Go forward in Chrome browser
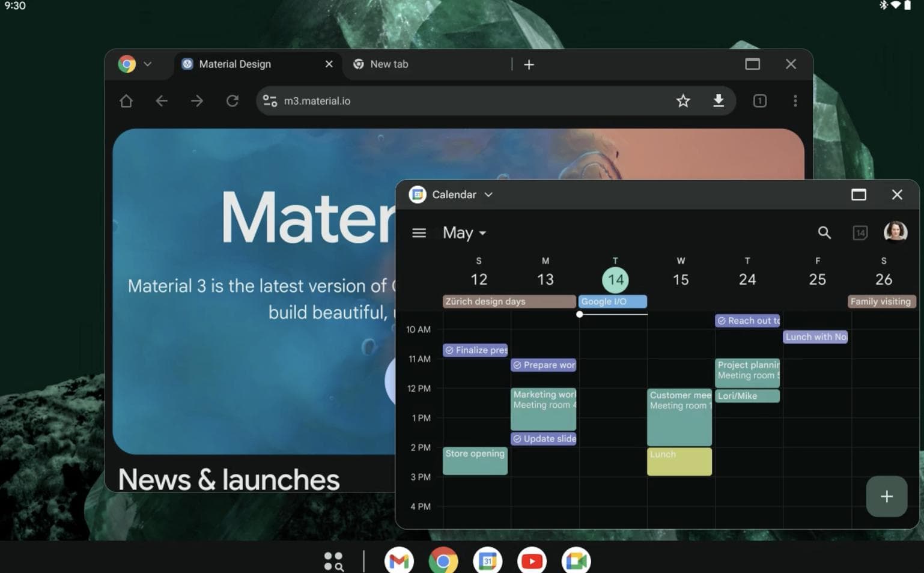 click(x=196, y=101)
